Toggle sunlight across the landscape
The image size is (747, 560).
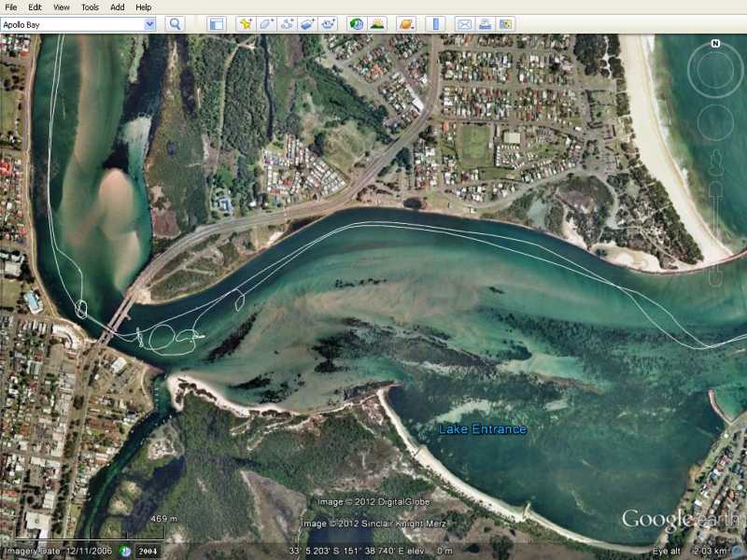pos(377,24)
